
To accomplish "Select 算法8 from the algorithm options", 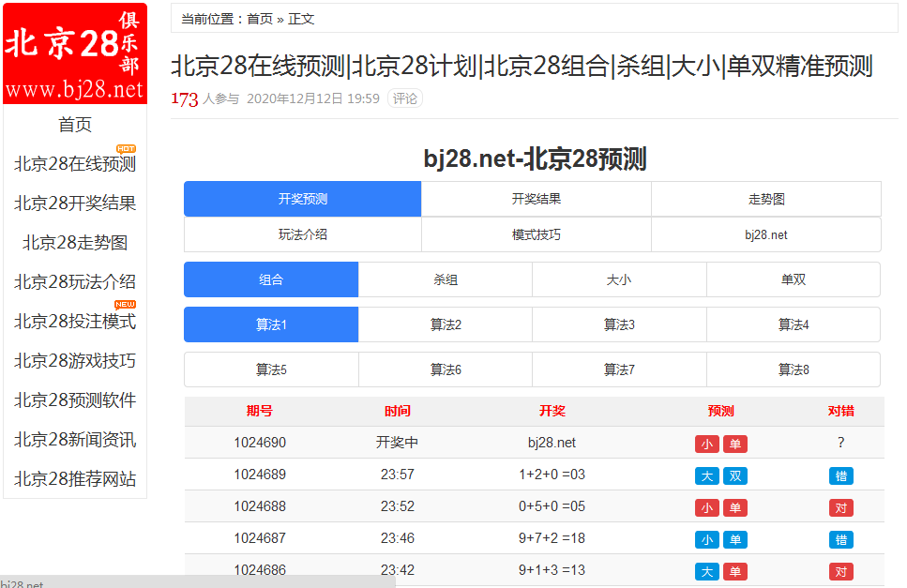I will click(x=794, y=369).
